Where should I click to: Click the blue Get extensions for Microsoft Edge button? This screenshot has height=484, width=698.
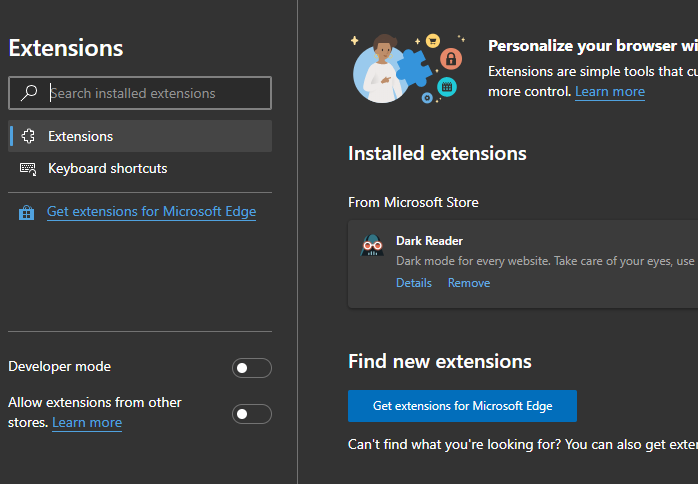pos(462,406)
